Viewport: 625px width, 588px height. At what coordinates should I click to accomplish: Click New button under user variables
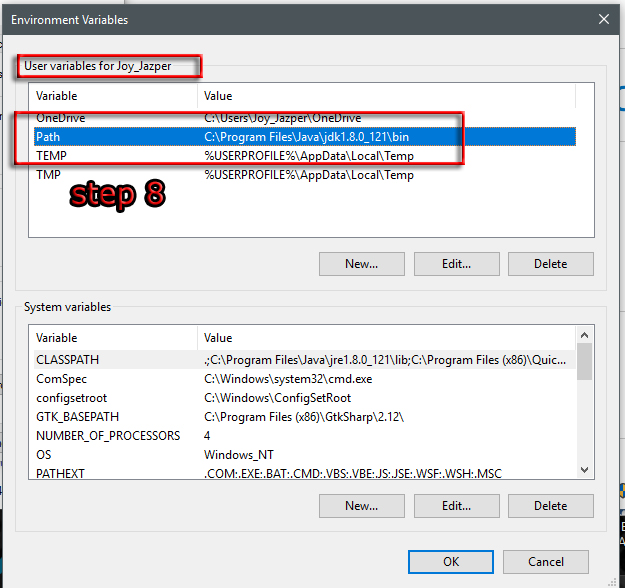click(x=362, y=264)
